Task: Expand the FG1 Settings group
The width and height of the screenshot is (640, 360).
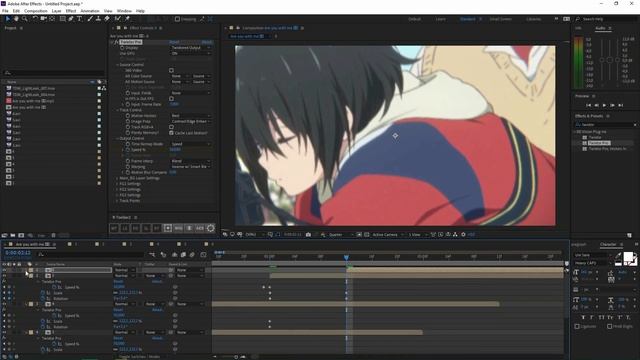Action: (x=117, y=184)
